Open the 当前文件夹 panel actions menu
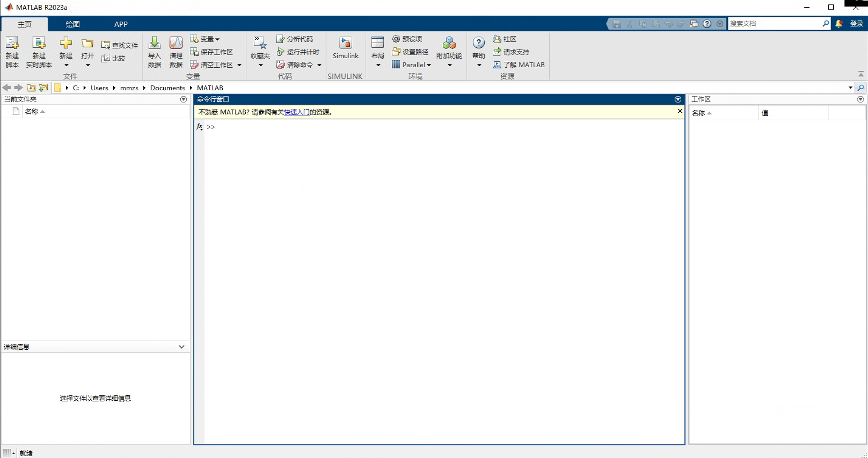 (x=184, y=99)
